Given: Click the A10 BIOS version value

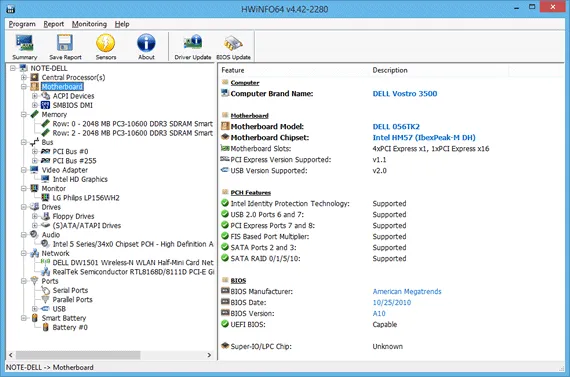Looking at the screenshot, I should [379, 313].
